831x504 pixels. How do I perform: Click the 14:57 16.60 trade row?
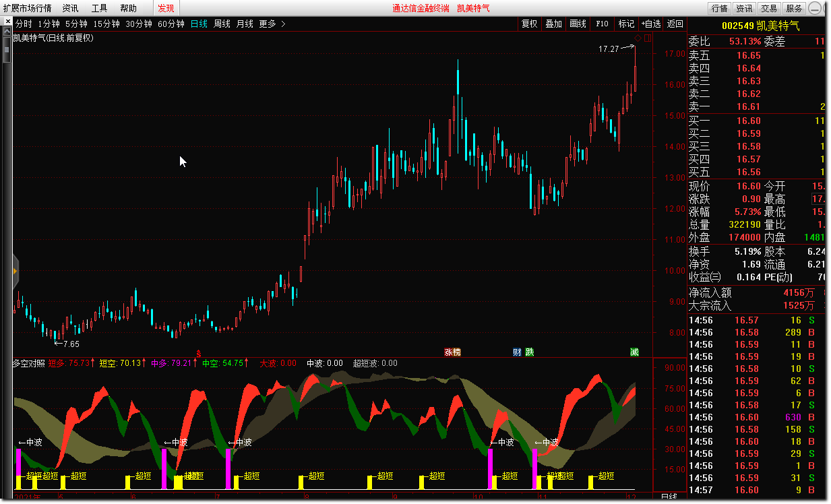(756, 490)
